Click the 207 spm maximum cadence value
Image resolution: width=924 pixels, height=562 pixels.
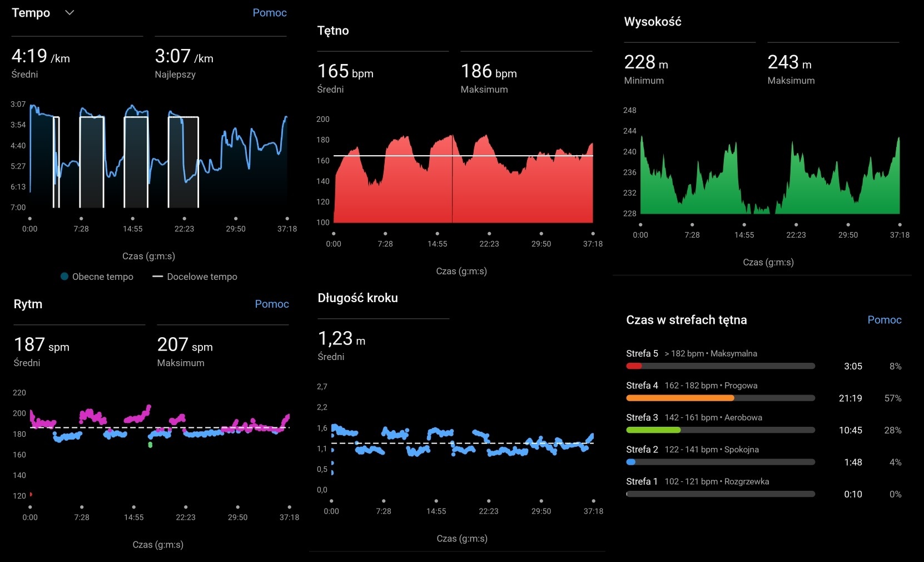point(185,345)
